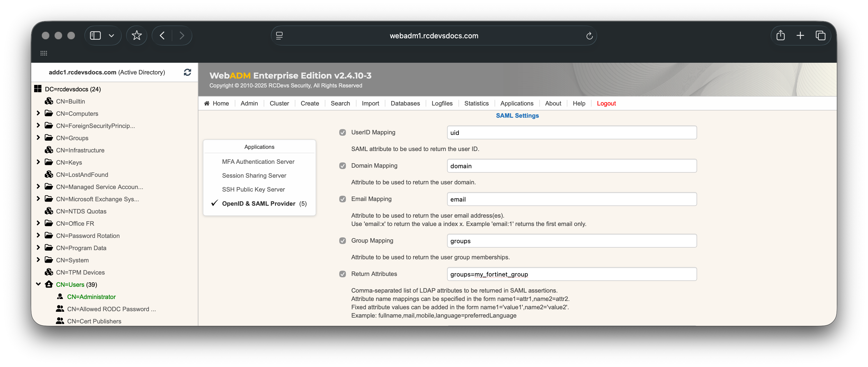Open the Databases menu item
Viewport: 868px width, 367px height.
[405, 103]
